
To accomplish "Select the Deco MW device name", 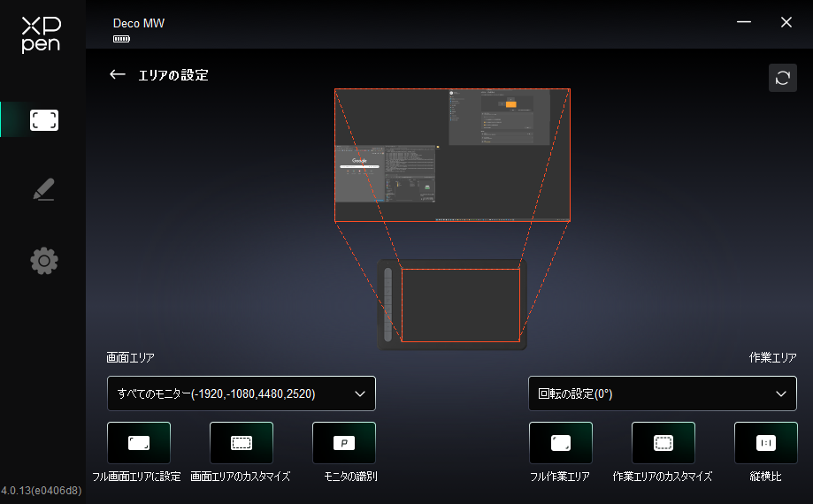I will tap(139, 23).
